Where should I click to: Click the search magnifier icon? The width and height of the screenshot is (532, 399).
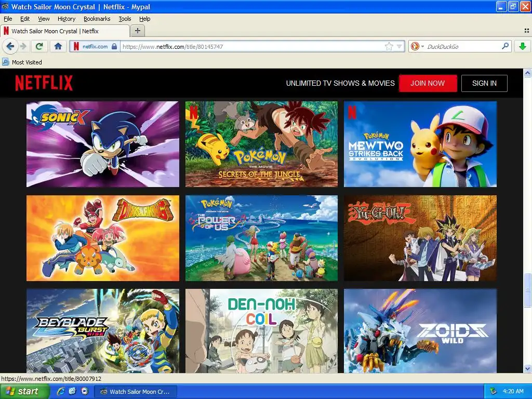[x=505, y=46]
